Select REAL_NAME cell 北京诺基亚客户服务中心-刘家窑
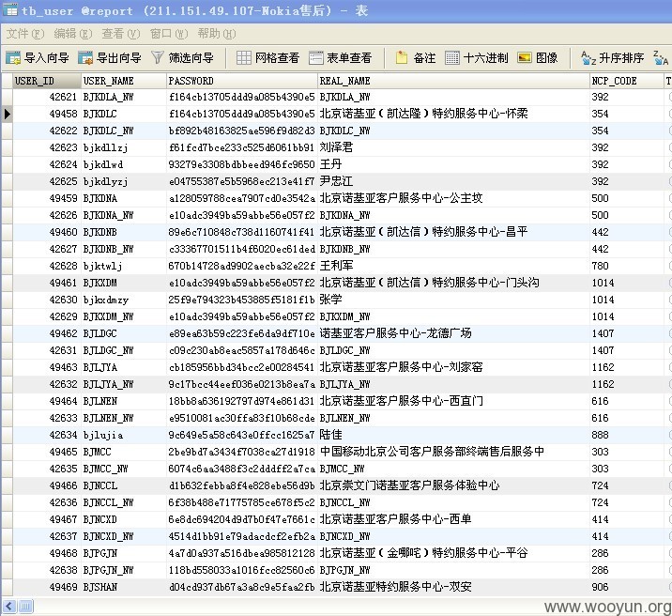 (453, 367)
